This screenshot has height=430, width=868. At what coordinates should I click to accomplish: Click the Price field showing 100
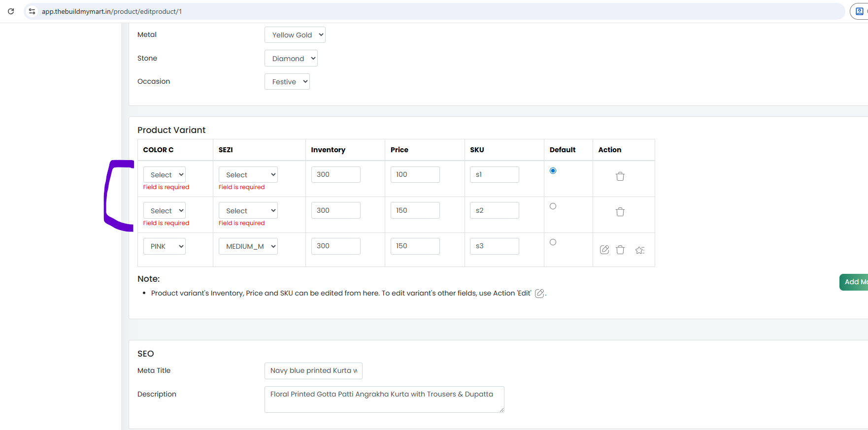click(415, 174)
